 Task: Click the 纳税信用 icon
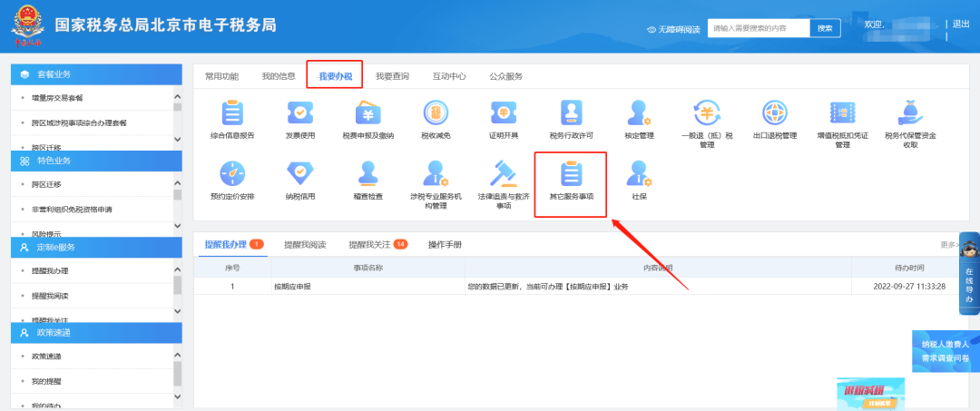click(x=299, y=174)
